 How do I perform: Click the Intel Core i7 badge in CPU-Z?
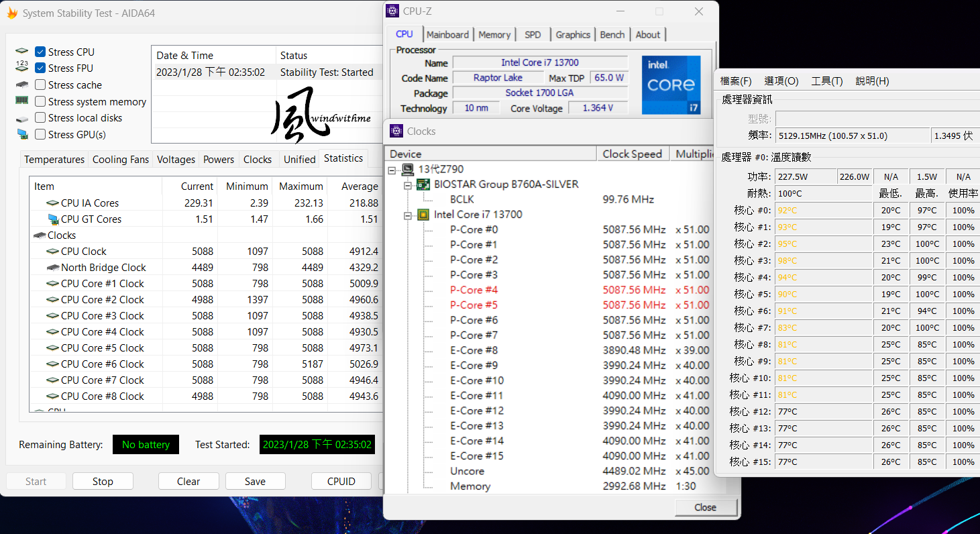(671, 85)
